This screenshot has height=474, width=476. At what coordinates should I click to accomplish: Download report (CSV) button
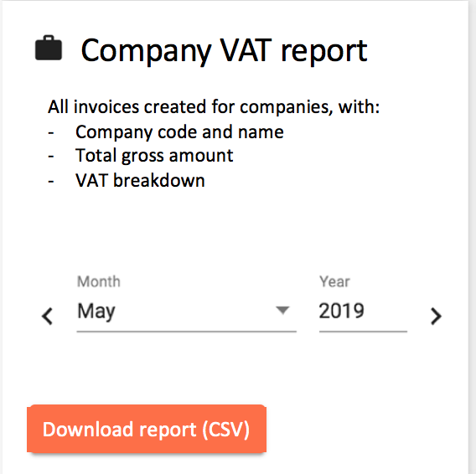click(147, 429)
